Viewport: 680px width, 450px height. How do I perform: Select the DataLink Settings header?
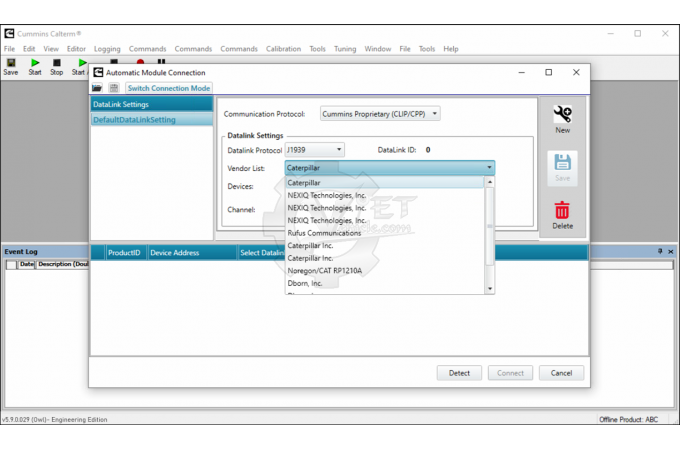152,104
